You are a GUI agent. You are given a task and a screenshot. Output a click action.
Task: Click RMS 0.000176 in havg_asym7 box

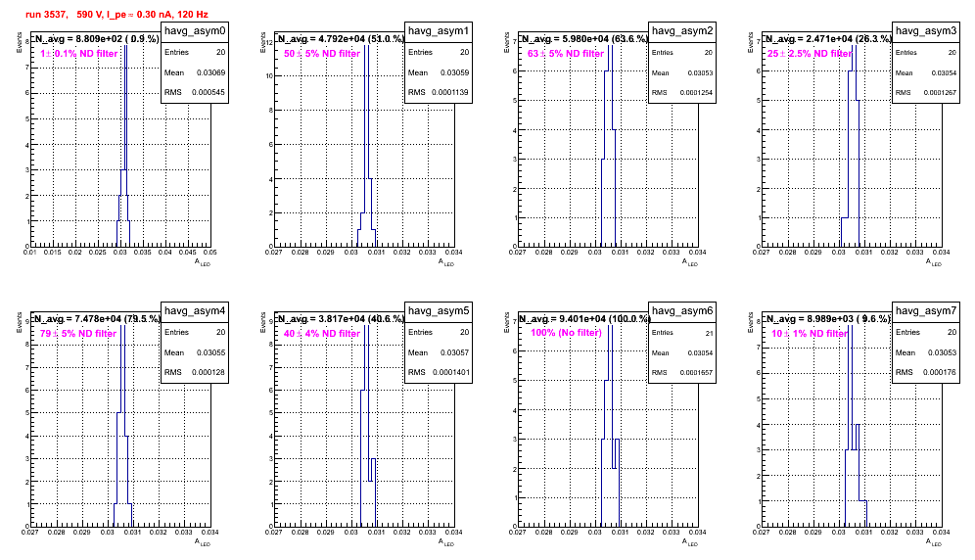[926, 372]
